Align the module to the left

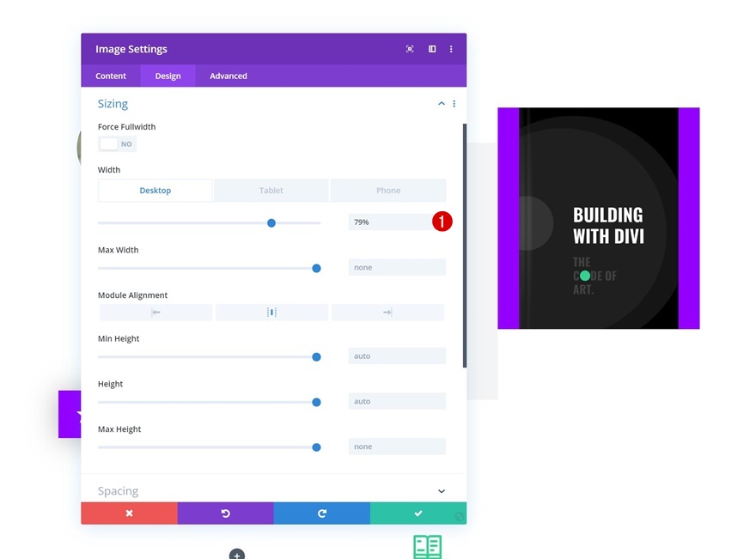pos(155,313)
